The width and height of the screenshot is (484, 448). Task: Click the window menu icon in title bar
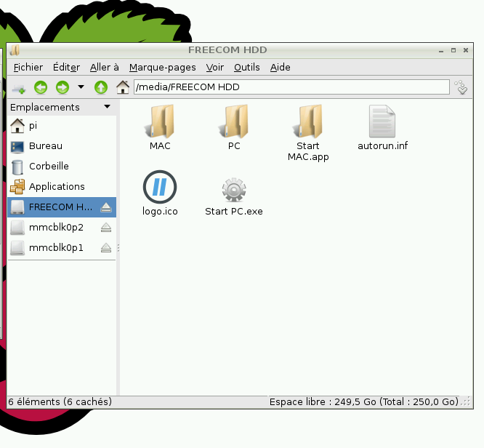(x=15, y=50)
